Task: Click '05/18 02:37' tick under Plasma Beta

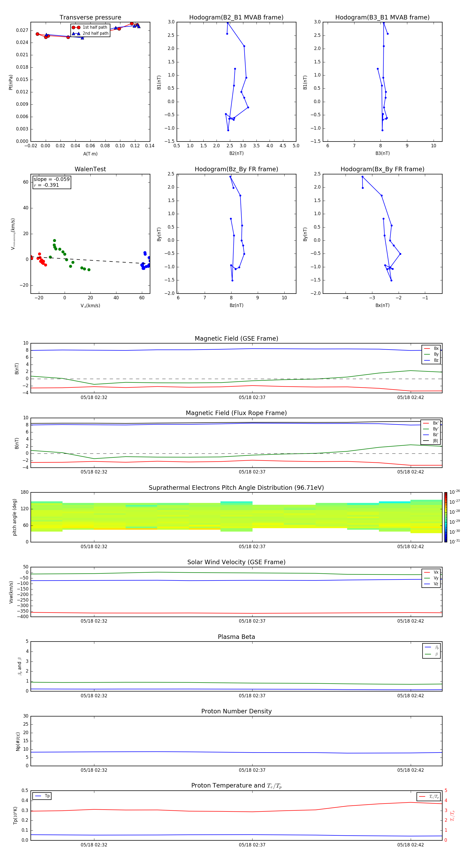Action: (x=252, y=696)
